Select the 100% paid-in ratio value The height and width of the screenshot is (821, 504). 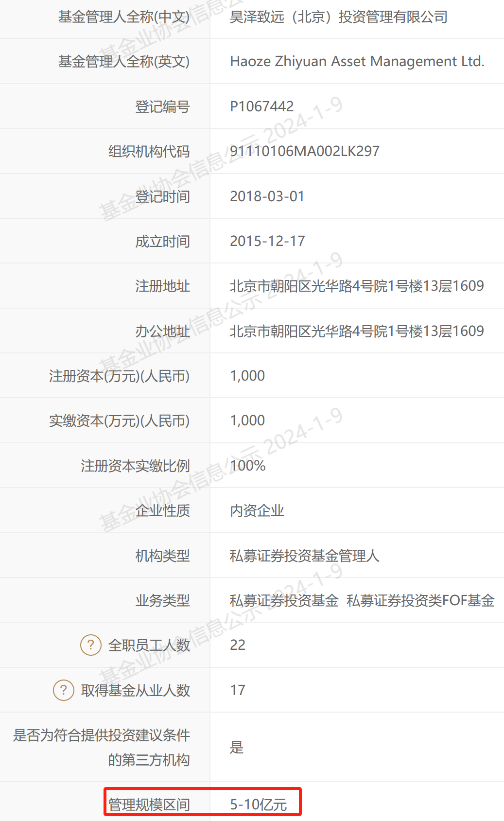click(248, 466)
